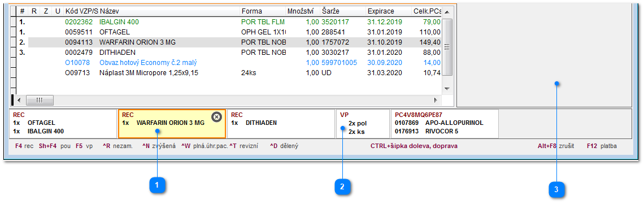The image size is (644, 204).
Task: Click the ^R nezam. shortcut hint
Action: coord(118,146)
